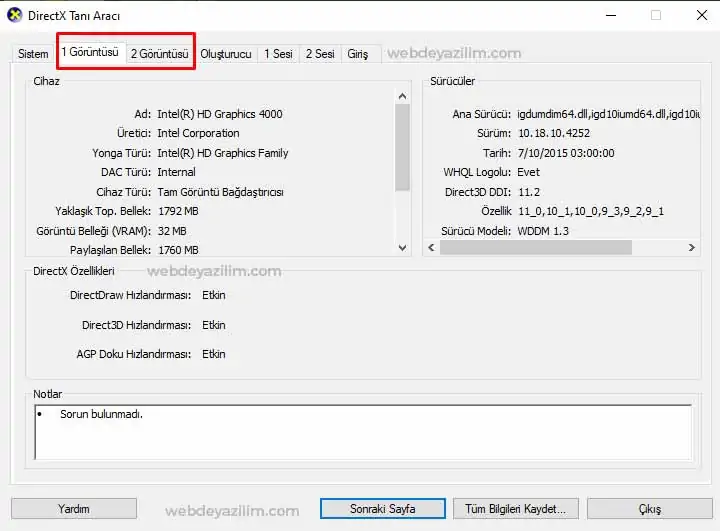Select the 1 Sesi tab
Image resolution: width=720 pixels, height=531 pixels.
278,54
